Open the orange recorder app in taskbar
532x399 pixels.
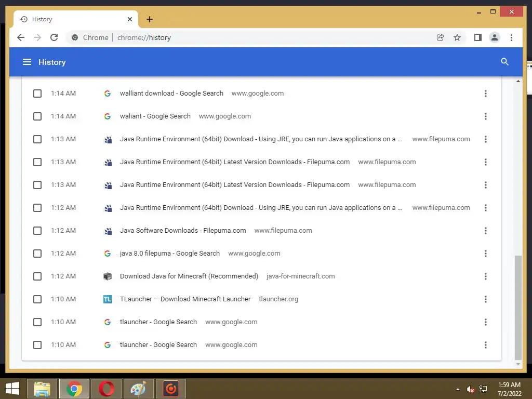point(171,389)
